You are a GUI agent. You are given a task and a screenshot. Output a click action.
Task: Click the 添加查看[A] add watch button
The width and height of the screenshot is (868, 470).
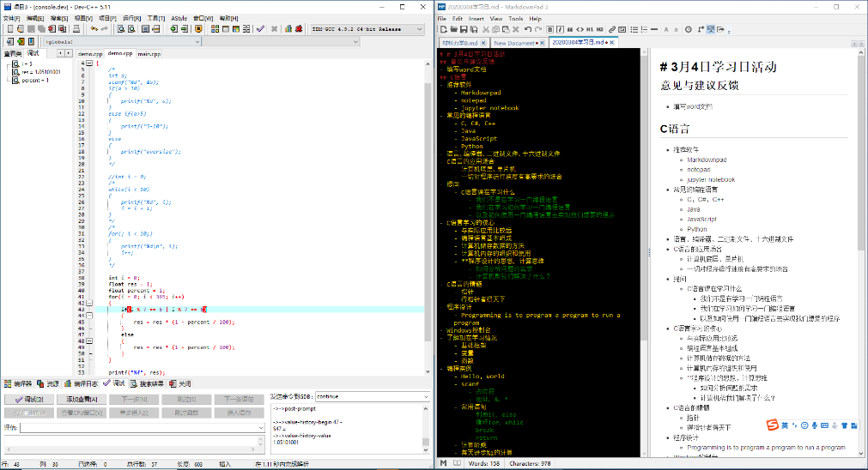(82, 399)
